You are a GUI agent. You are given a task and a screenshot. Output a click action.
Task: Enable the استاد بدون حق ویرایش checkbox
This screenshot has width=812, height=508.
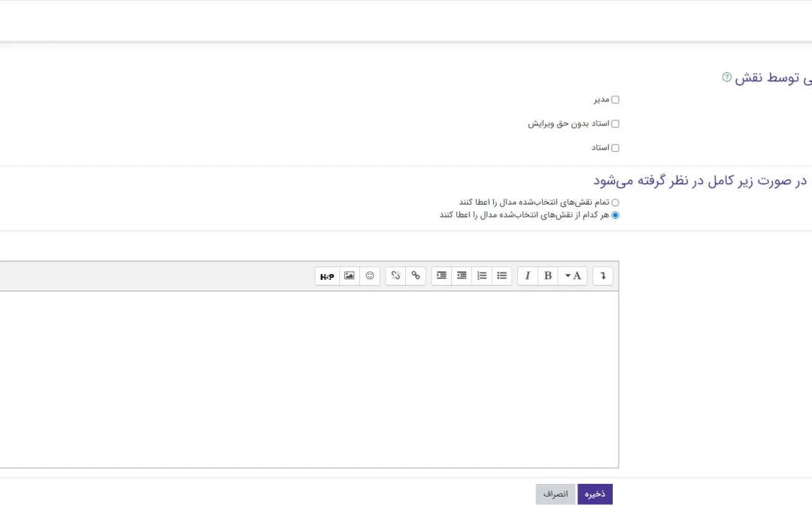pyautogui.click(x=615, y=123)
